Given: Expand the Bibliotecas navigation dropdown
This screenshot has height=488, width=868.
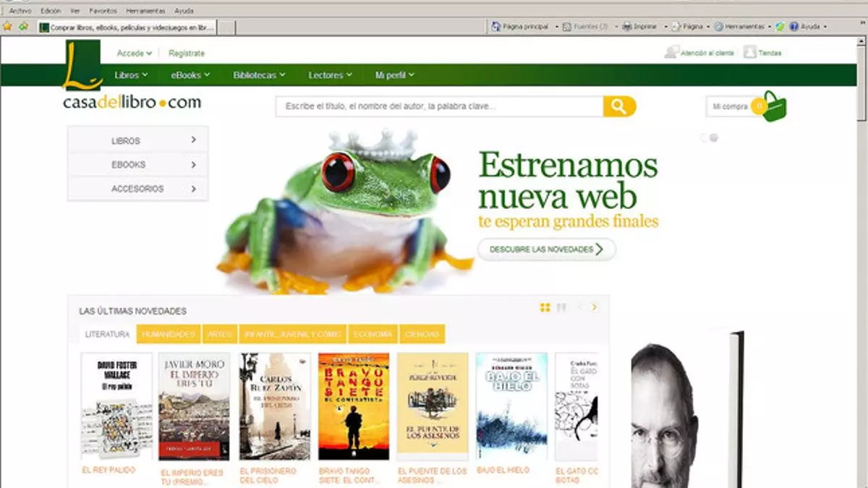Looking at the screenshot, I should 259,75.
